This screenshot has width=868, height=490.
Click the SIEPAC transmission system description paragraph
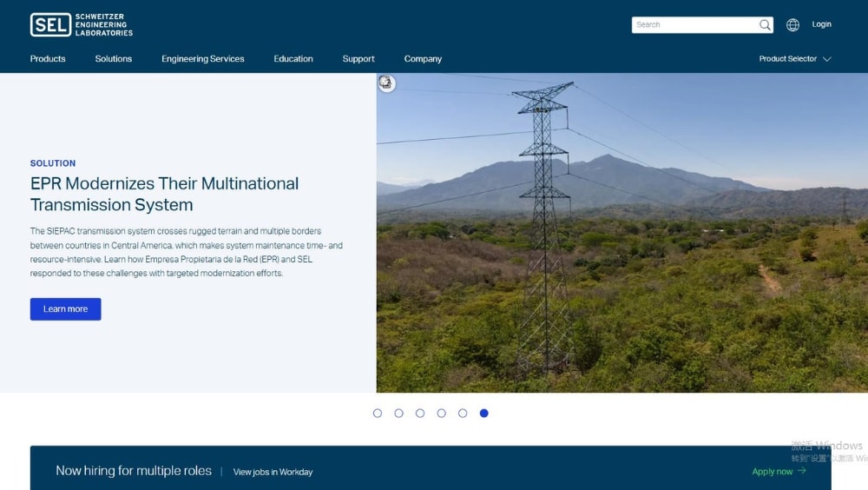(187, 252)
